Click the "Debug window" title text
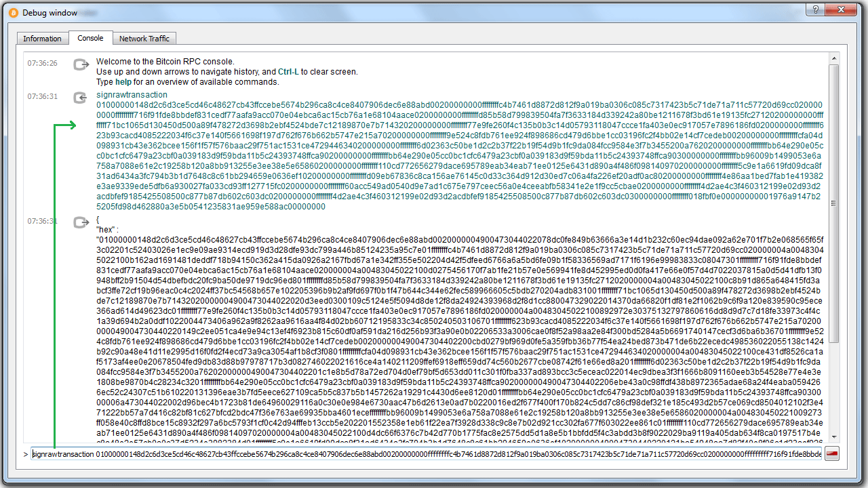The height and width of the screenshot is (488, 868). coord(50,13)
